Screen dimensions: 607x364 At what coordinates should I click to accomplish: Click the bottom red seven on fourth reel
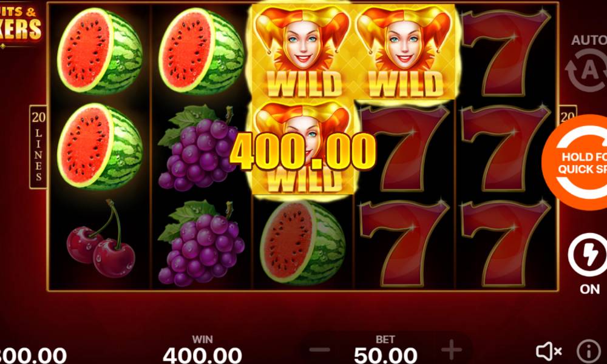pos(404,244)
